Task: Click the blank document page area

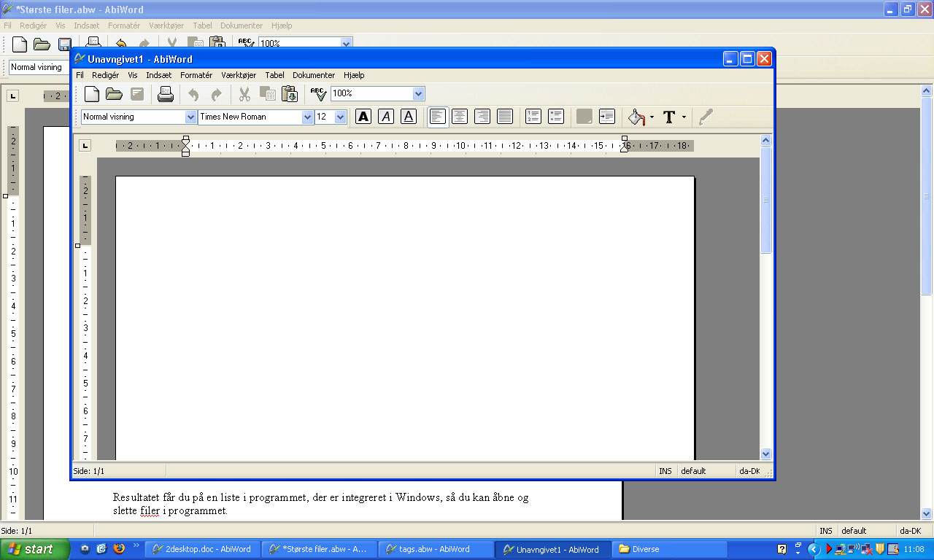Action: (405, 314)
